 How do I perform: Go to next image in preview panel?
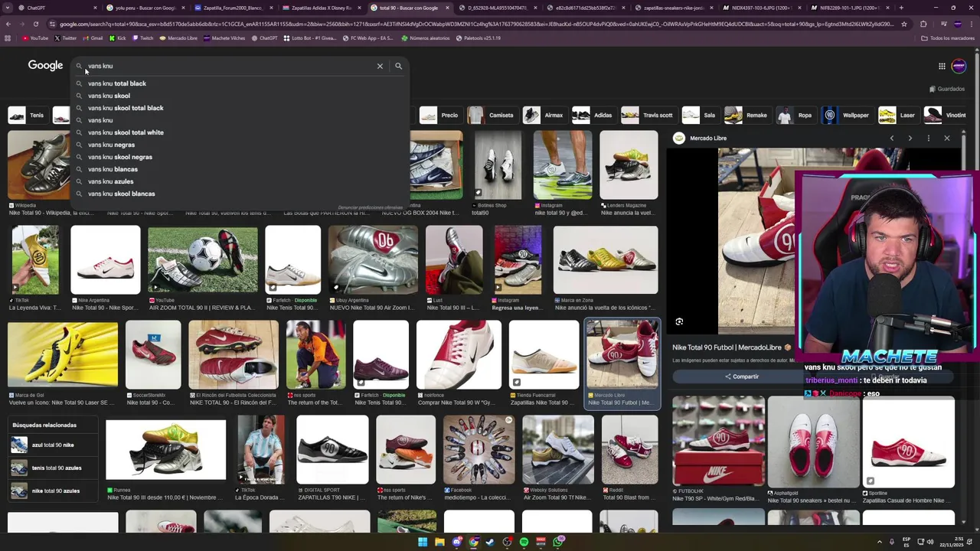pos(910,139)
